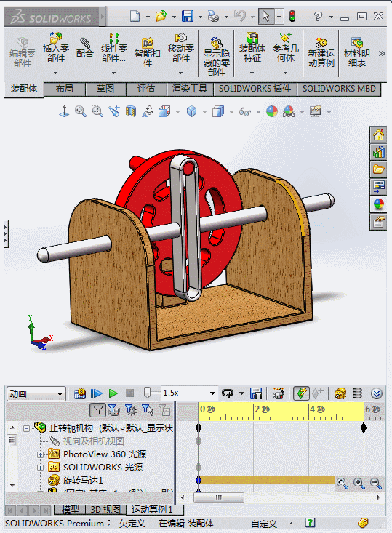Expand more CommandManager tools double chevron

coord(382,53)
